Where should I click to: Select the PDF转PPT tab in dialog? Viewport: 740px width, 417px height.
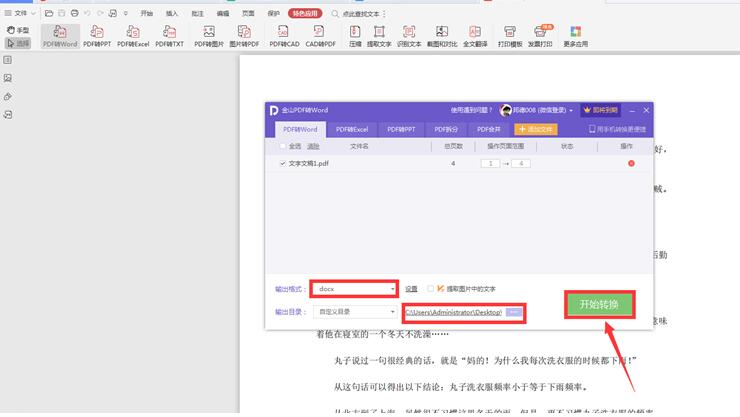pyautogui.click(x=401, y=129)
